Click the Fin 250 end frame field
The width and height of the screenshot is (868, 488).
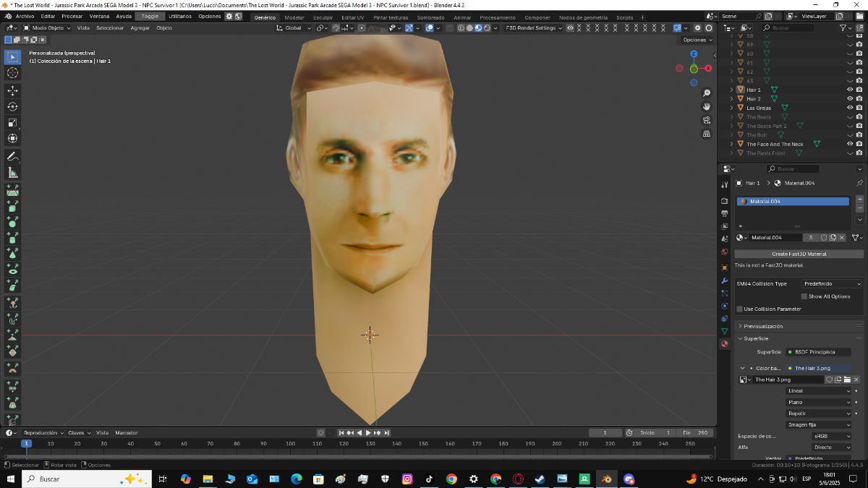coord(697,432)
